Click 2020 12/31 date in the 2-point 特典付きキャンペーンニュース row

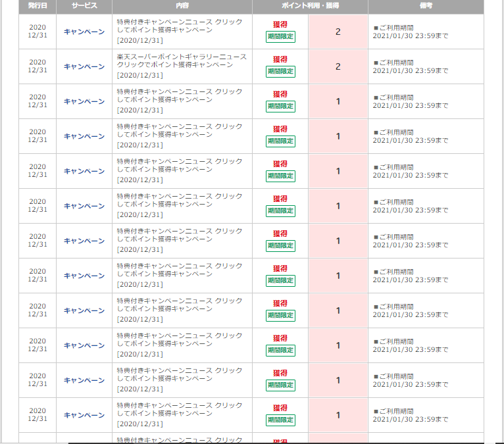38,32
